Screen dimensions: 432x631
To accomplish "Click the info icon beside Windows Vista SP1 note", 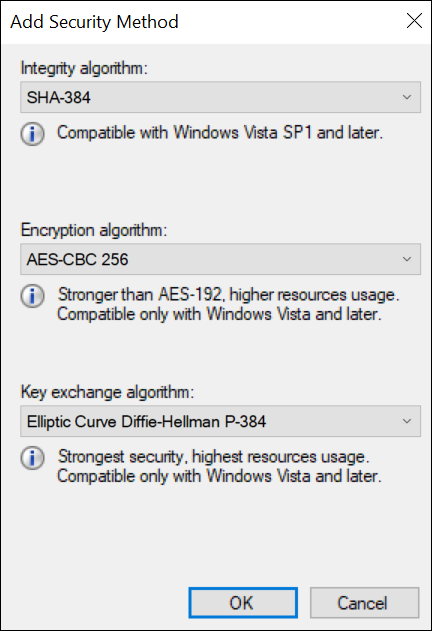I will pyautogui.click(x=33, y=134).
